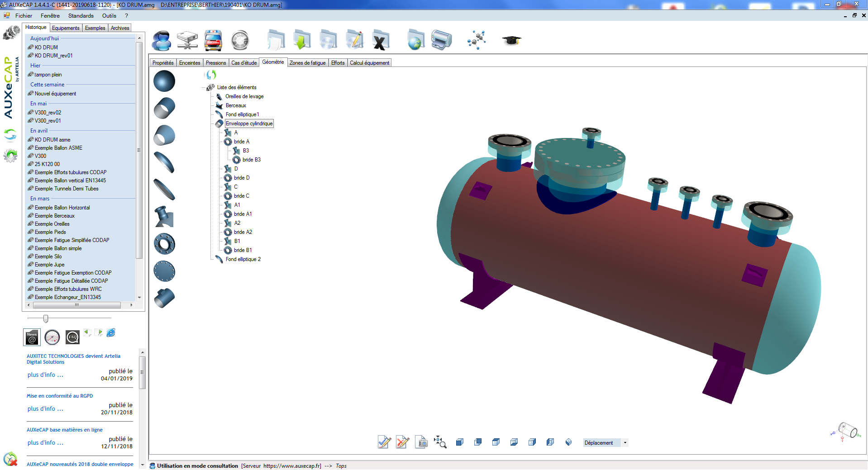The height and width of the screenshot is (470, 868).
Task: Switch to the Equipements tab
Action: [x=66, y=28]
